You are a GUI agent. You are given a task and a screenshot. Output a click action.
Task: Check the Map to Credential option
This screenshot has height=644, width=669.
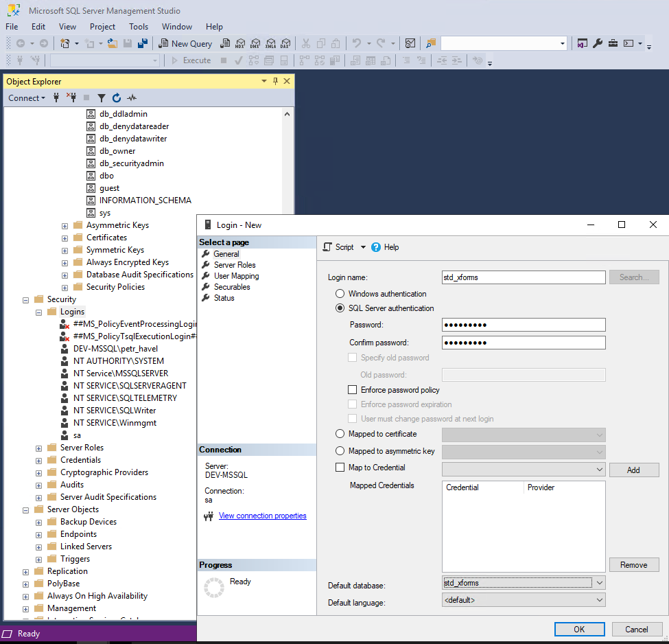point(340,466)
